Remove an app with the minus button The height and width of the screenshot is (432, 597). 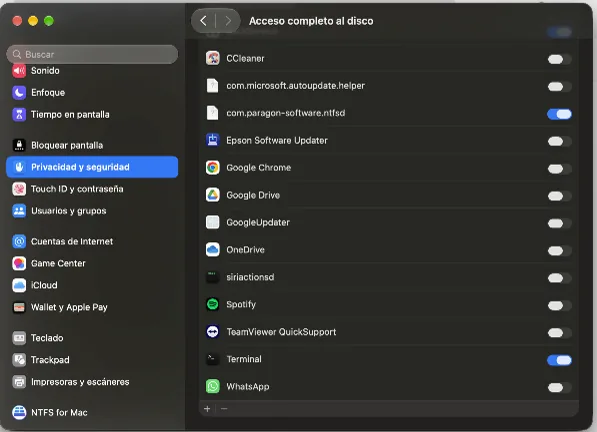point(224,409)
